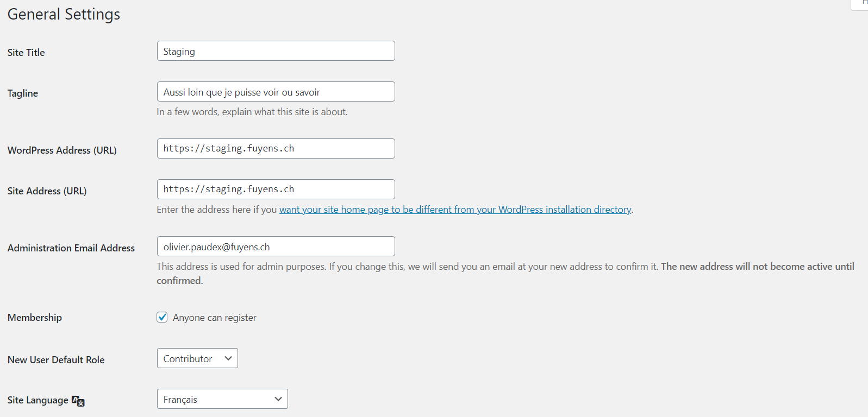Click the WordPress Address (URL) label
This screenshot has height=417, width=868.
[x=62, y=150]
